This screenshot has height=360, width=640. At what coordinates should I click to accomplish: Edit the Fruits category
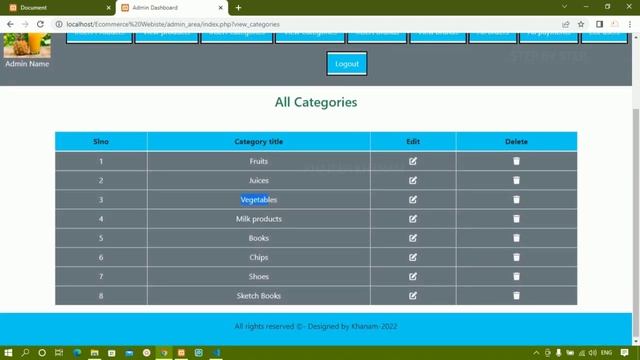point(413,161)
